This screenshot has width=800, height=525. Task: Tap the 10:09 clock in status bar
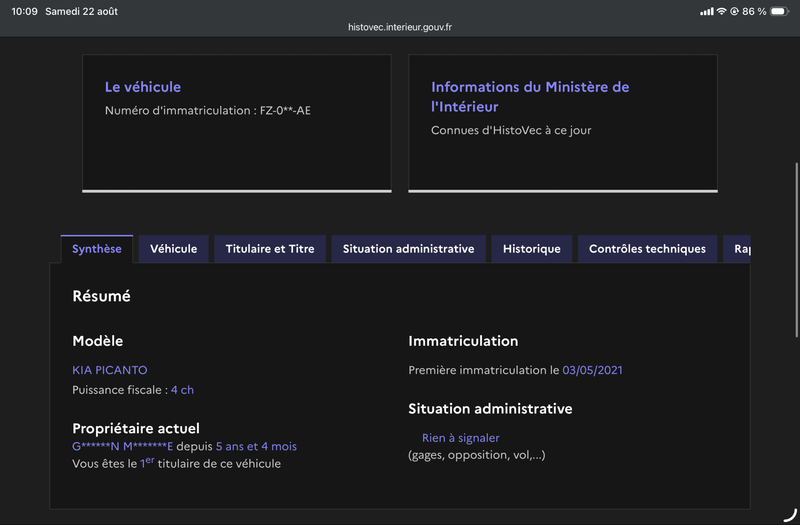coord(24,11)
